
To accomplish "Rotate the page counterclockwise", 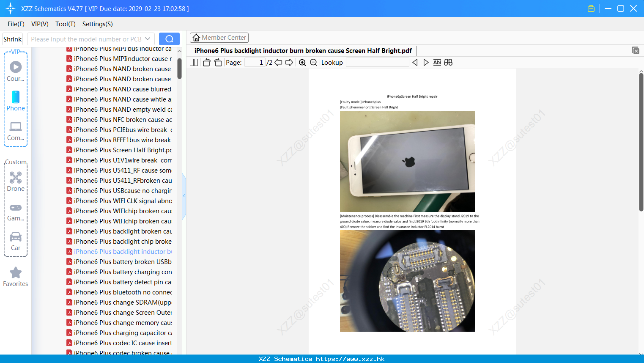I will point(206,63).
